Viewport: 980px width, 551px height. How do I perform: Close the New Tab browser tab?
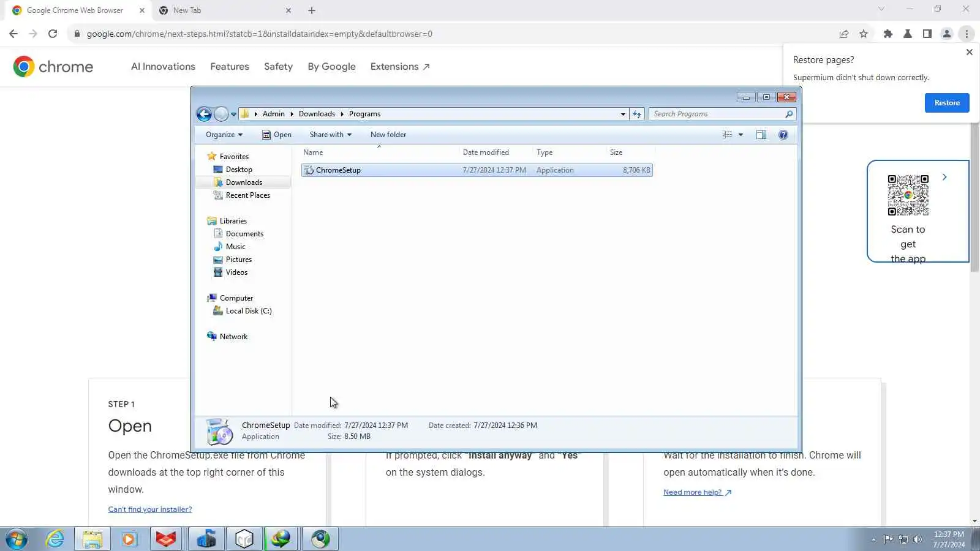click(x=288, y=10)
